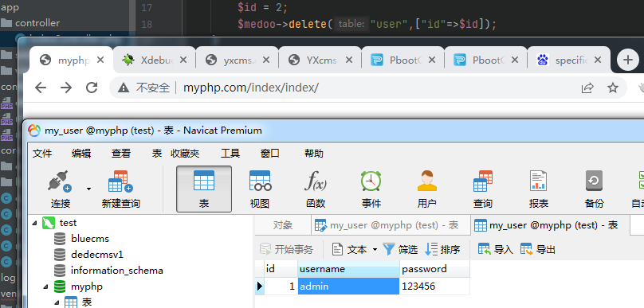The image size is (644, 308).
Task: Switch to the my_user design tab with the pencil icon
Action: [x=391, y=224]
